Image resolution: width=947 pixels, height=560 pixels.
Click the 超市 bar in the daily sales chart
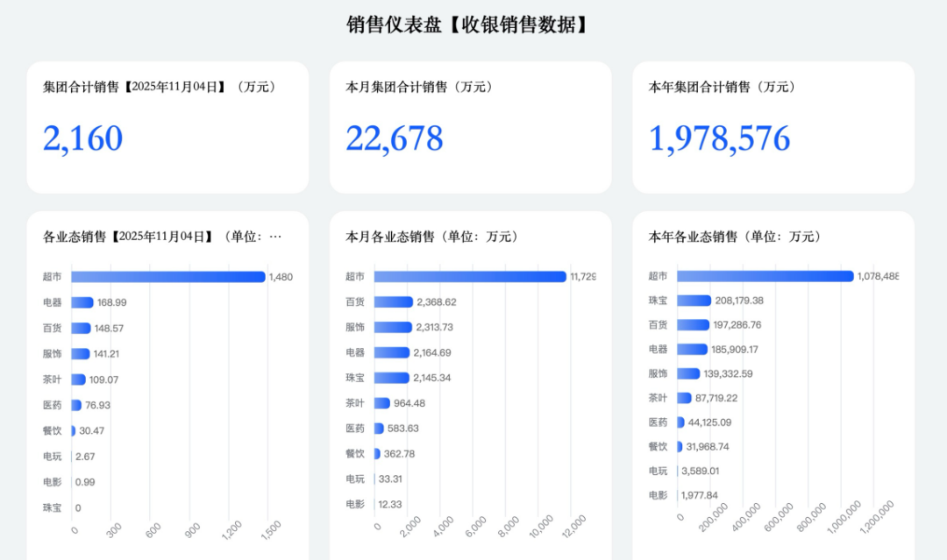[x=167, y=277]
